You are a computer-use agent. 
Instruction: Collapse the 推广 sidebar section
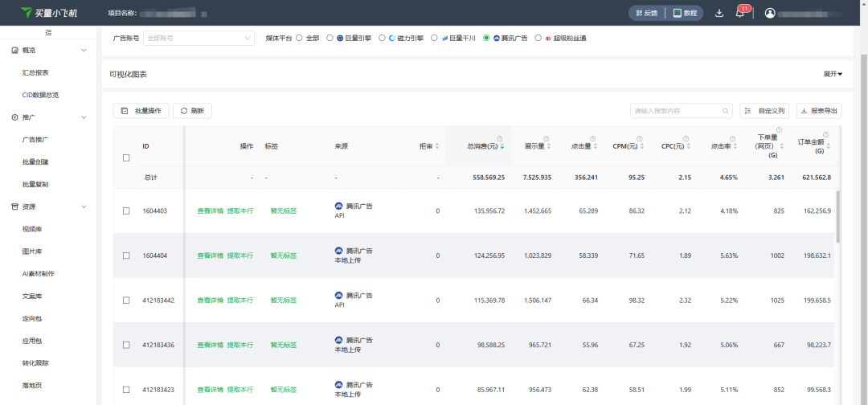coord(84,117)
